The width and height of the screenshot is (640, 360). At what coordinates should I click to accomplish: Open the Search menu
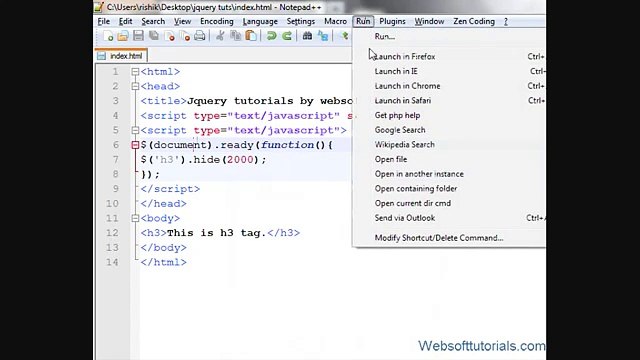(x=153, y=21)
